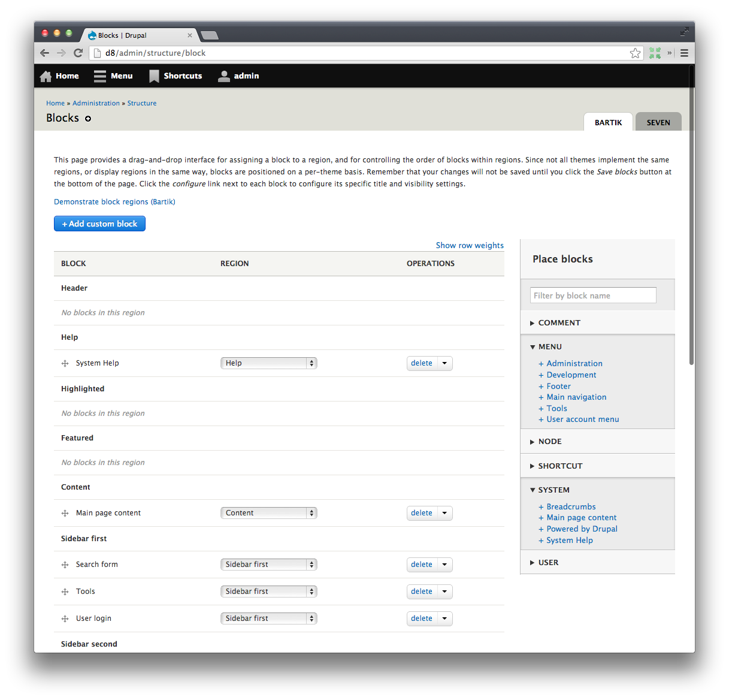
Task: Place the Breadcrumbs system block
Action: [567, 506]
